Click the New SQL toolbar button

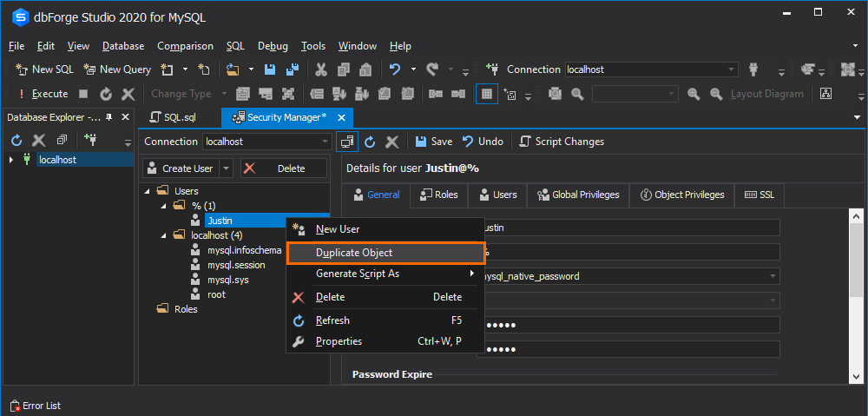45,69
